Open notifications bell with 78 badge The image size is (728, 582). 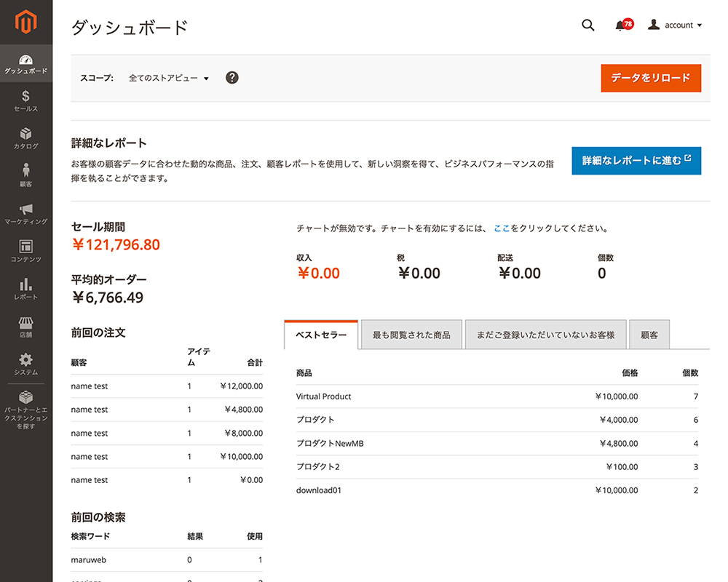[x=624, y=25]
